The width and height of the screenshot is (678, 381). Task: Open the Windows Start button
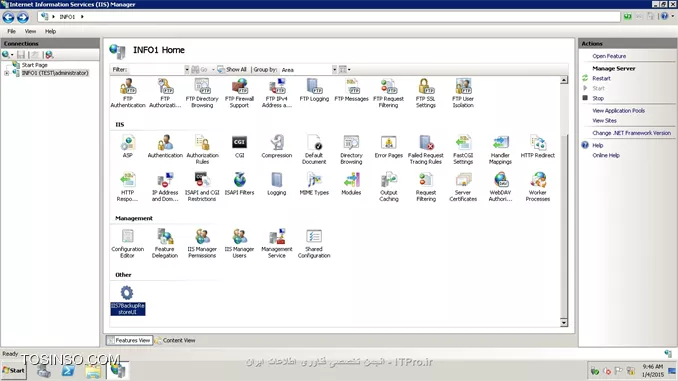point(13,371)
